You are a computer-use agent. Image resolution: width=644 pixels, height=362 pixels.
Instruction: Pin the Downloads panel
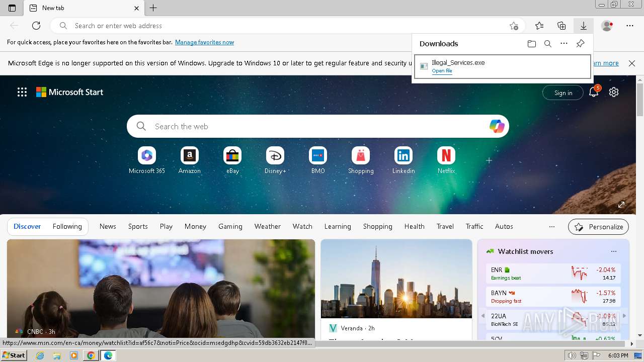(x=580, y=44)
